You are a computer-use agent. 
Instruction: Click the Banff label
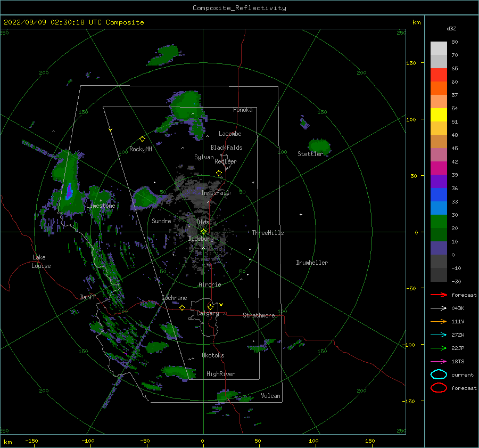(88, 297)
